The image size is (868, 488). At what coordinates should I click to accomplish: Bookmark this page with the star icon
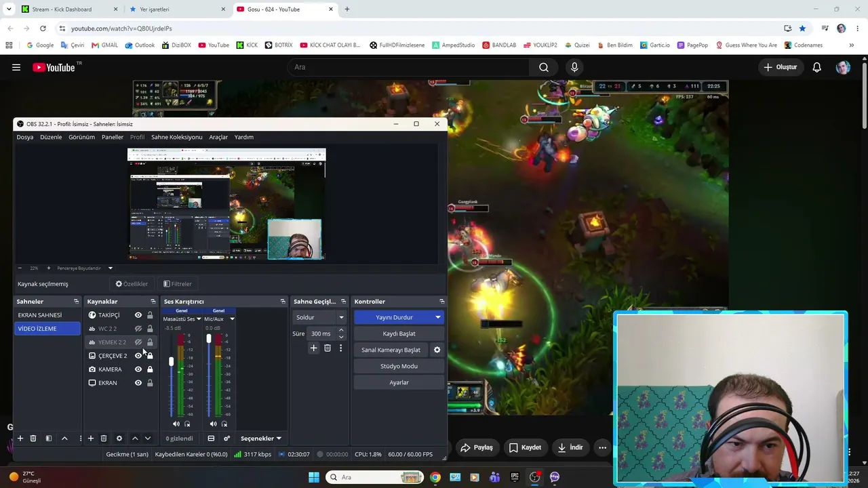pos(802,28)
